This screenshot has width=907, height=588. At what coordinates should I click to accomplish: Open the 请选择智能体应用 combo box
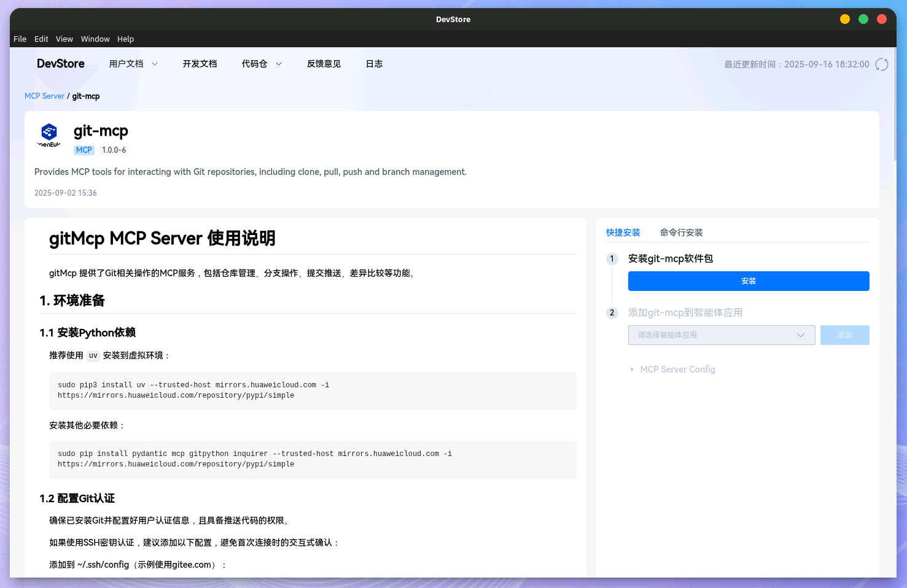point(721,335)
